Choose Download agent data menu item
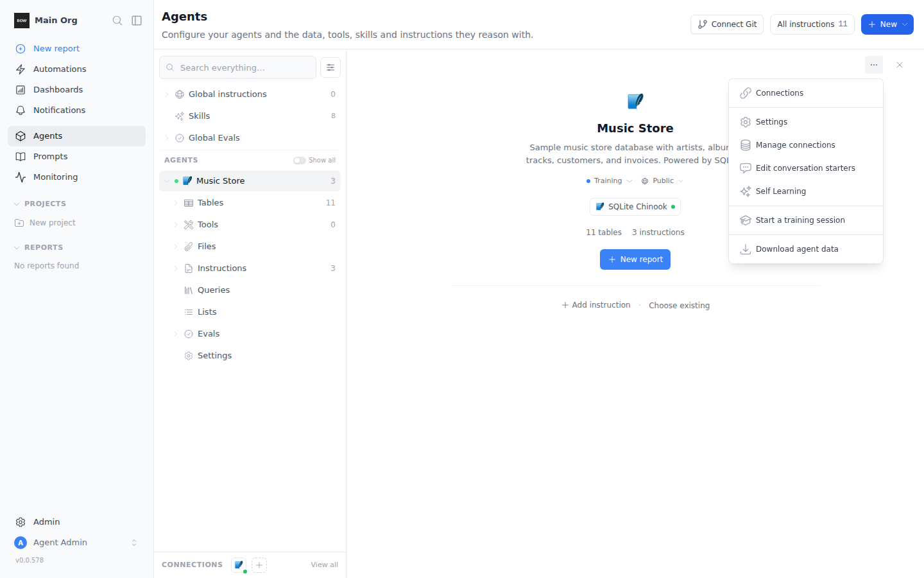The width and height of the screenshot is (924, 578). (806, 249)
